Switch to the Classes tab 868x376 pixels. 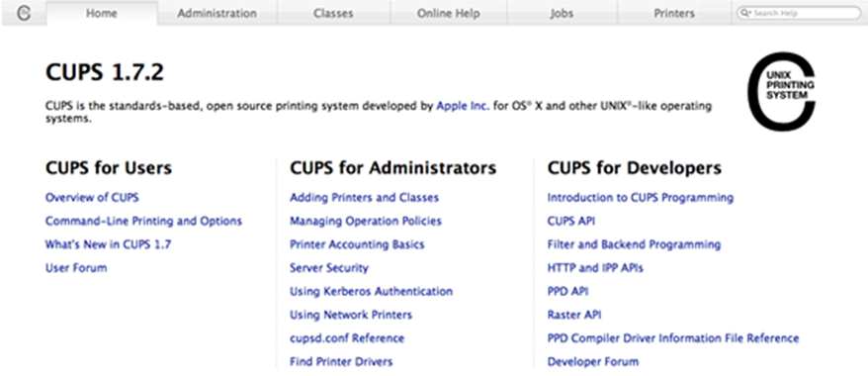(x=333, y=13)
